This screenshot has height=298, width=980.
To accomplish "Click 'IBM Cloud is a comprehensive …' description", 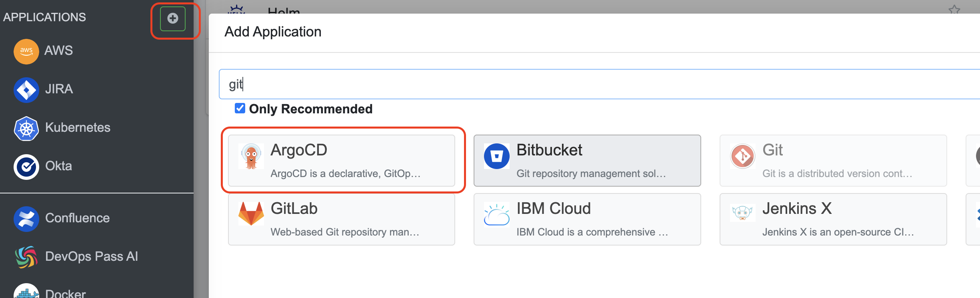I will (x=592, y=232).
